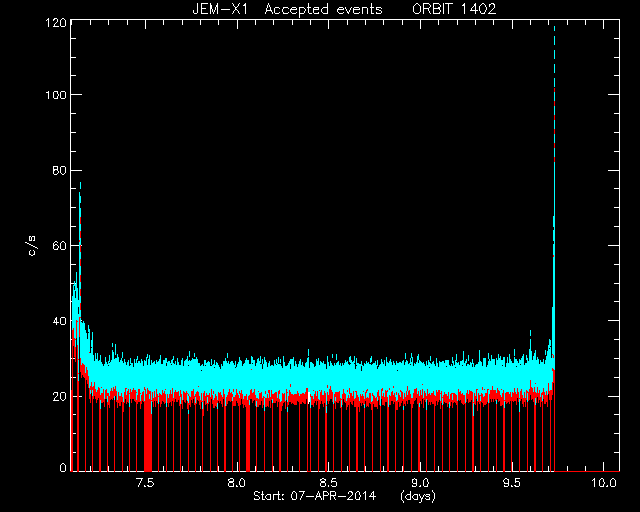Viewport: 640px width, 512px height.
Task: Click the 20 y-axis tick label
Action: tap(59, 396)
